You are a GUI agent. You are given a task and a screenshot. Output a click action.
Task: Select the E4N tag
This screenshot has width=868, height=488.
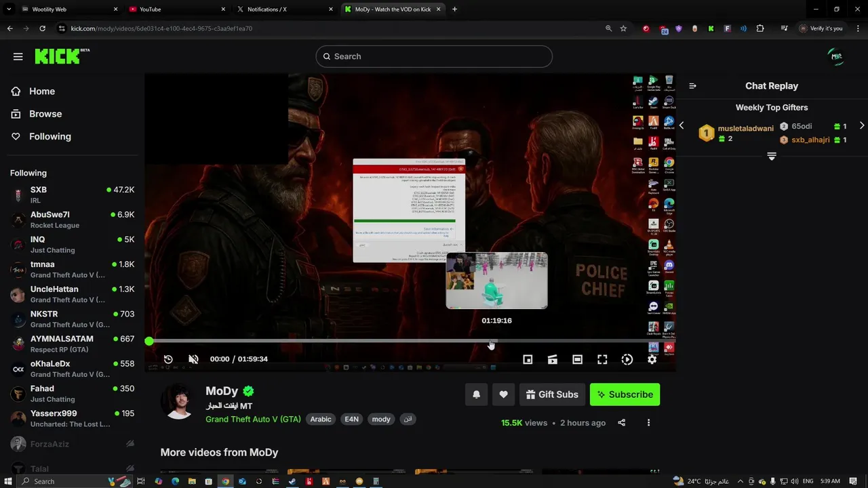click(x=351, y=420)
